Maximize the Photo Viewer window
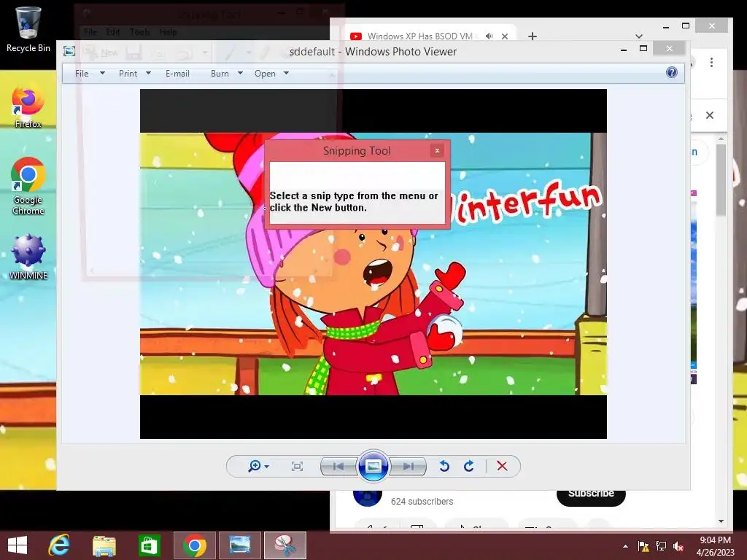This screenshot has height=560, width=747. 643,49
